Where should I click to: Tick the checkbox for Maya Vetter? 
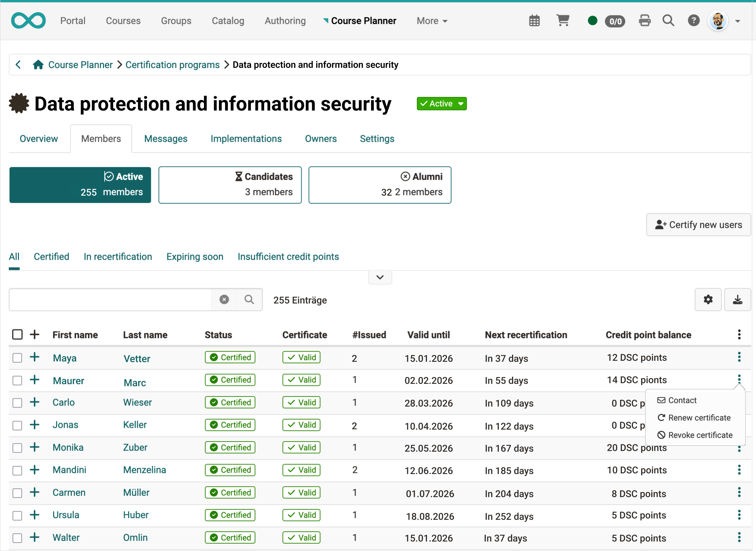17,358
